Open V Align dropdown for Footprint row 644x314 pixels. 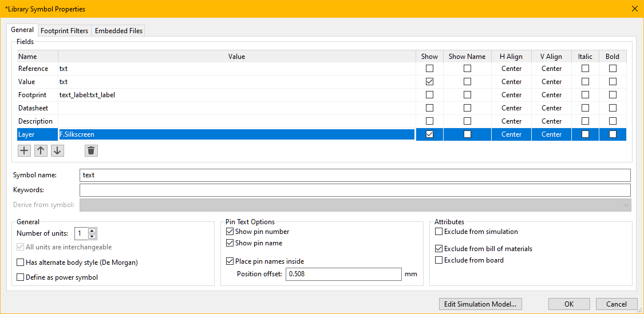[551, 95]
